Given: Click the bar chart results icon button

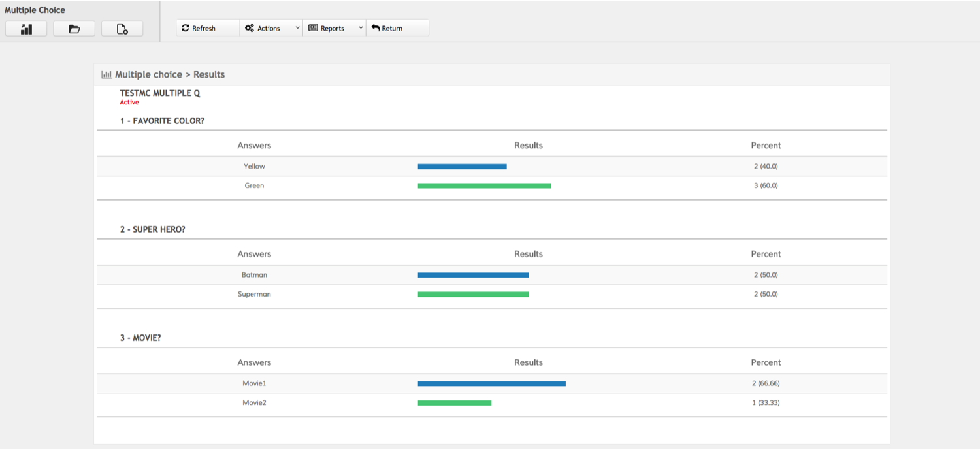Looking at the screenshot, I should (26, 29).
